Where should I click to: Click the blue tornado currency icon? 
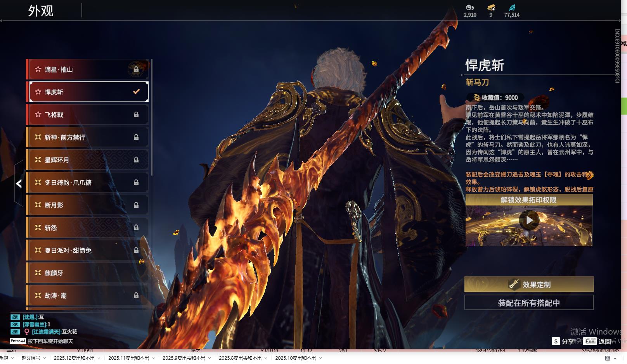pyautogui.click(x=512, y=7)
